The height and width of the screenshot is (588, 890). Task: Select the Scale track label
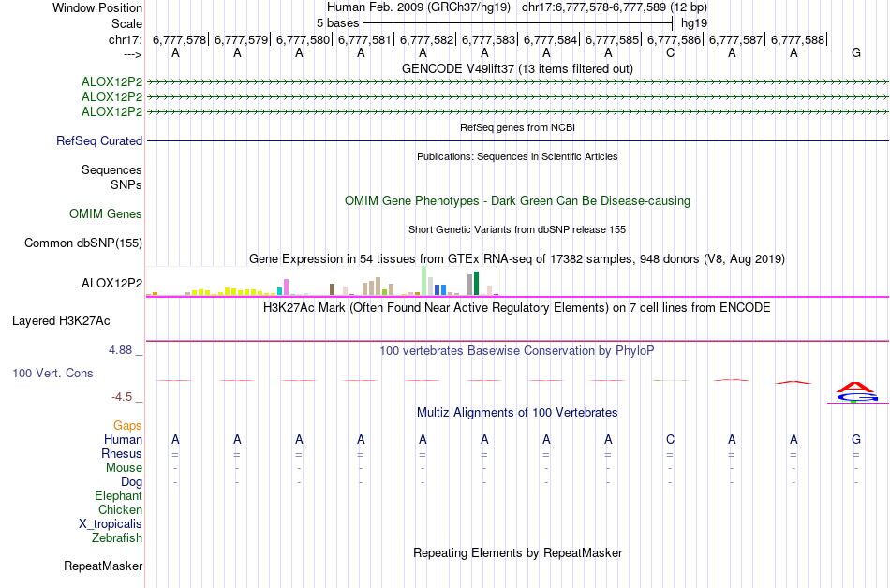(x=126, y=23)
